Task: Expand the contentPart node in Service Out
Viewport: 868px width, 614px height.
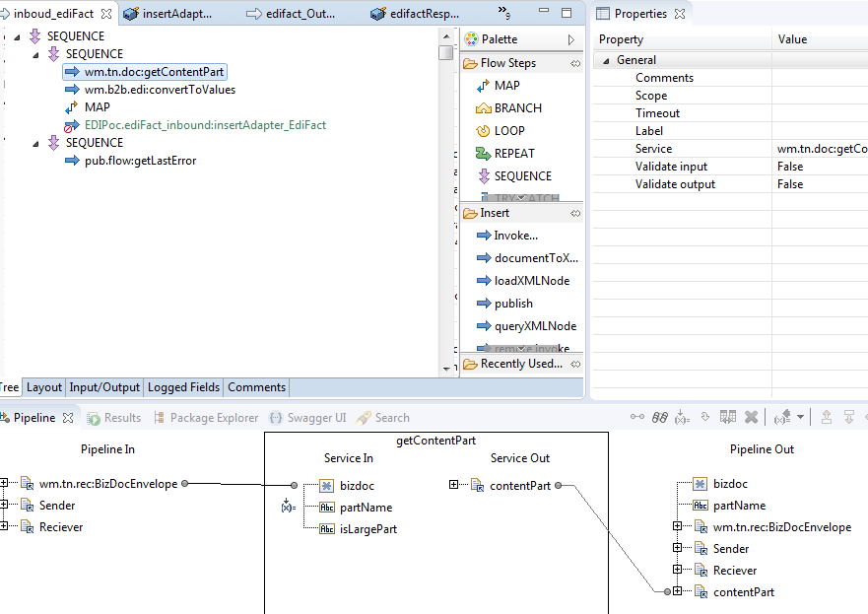Action: pos(453,485)
